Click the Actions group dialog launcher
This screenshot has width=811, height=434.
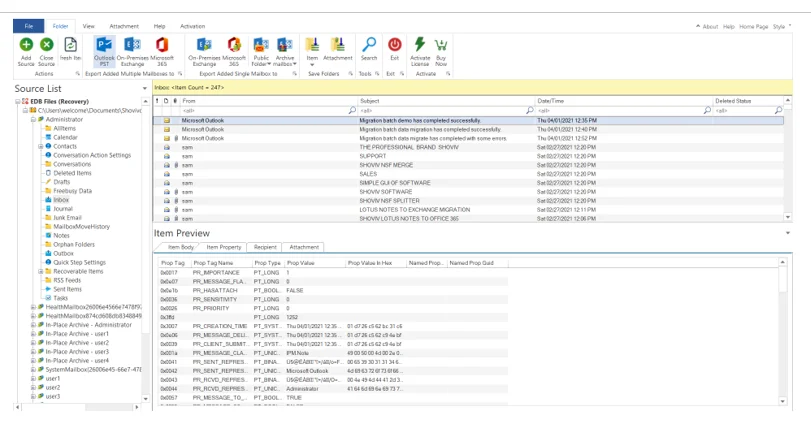tap(78, 74)
